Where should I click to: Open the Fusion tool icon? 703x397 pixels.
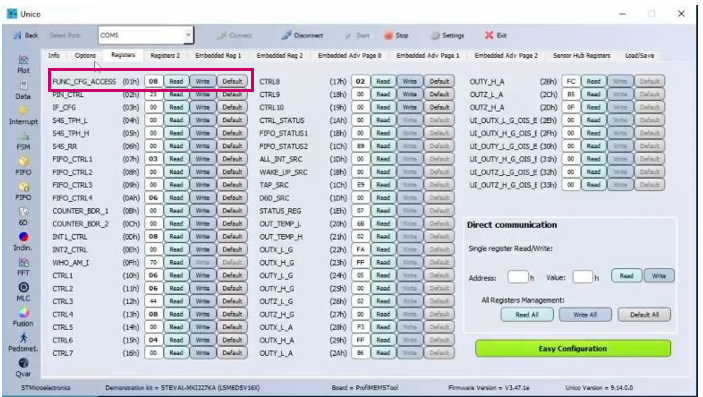coord(23,318)
